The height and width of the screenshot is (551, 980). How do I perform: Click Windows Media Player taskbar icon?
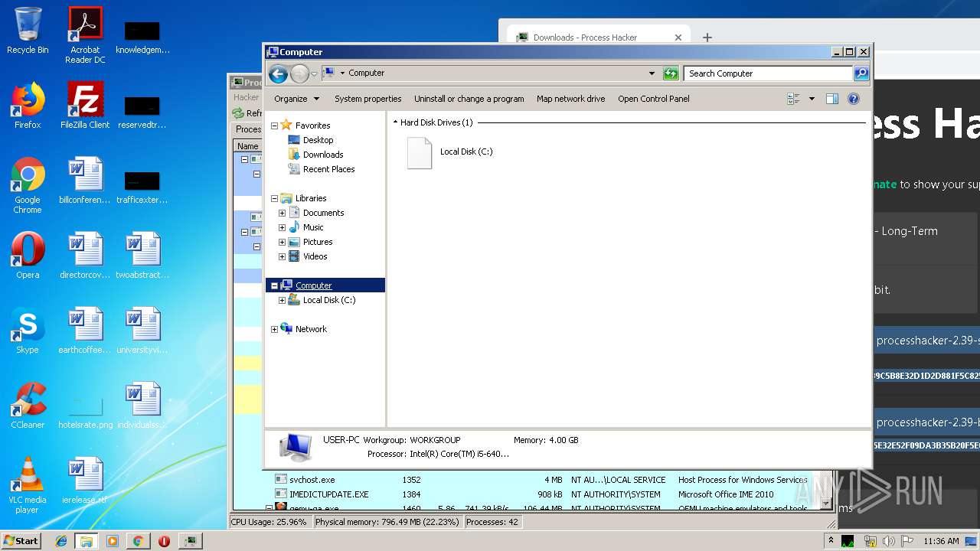(x=113, y=541)
